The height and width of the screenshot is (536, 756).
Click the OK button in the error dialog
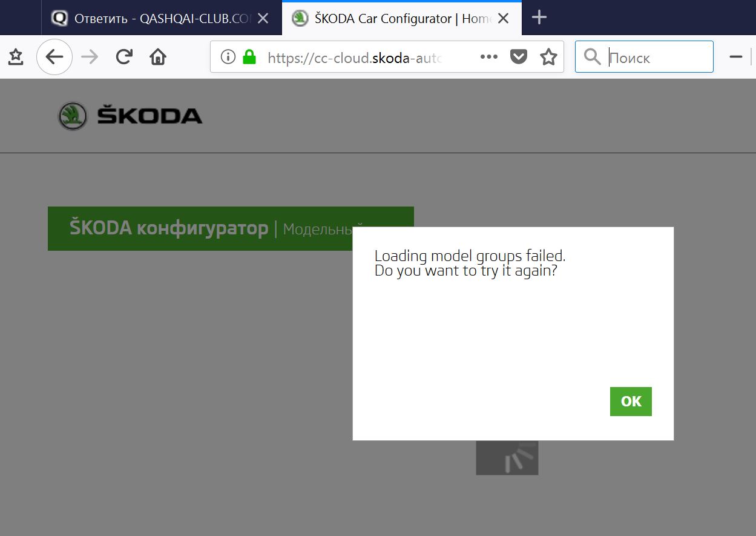pos(631,402)
